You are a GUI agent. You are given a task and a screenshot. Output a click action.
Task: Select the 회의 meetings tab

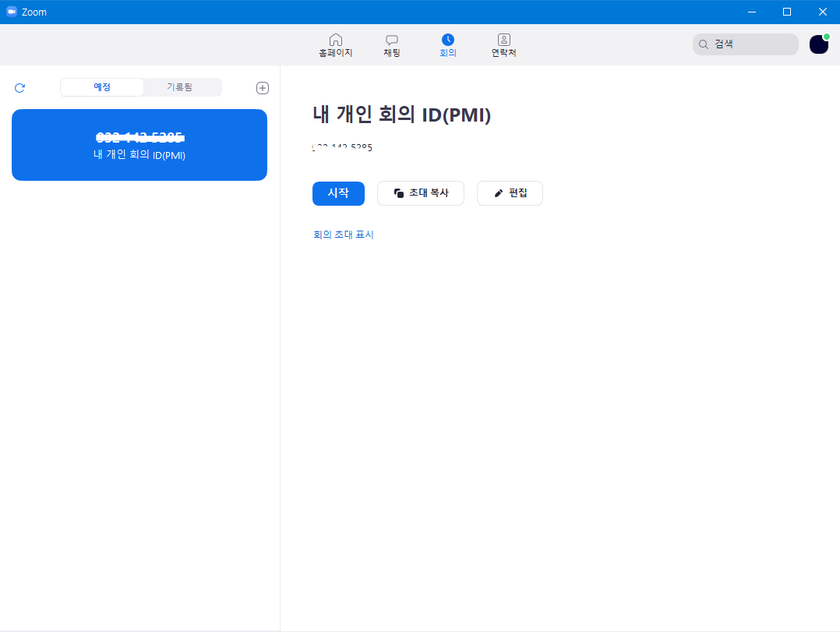point(448,45)
